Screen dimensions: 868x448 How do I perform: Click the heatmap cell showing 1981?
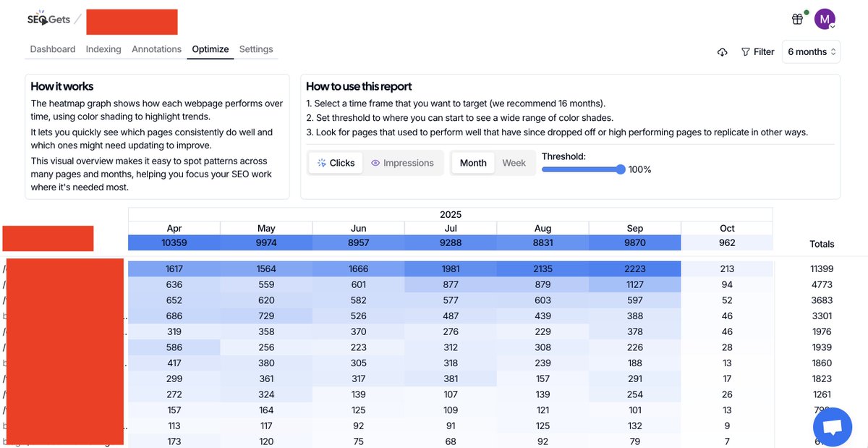pyautogui.click(x=451, y=269)
